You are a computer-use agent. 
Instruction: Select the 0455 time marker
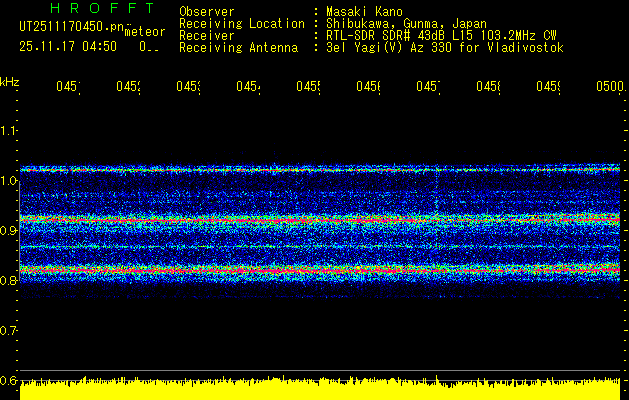[x=308, y=87]
